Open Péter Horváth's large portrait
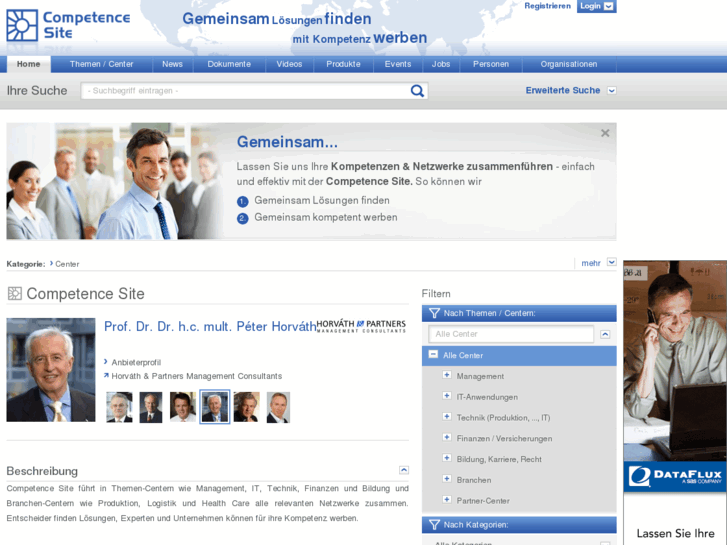Viewport: 727px width, 545px height. [x=51, y=370]
